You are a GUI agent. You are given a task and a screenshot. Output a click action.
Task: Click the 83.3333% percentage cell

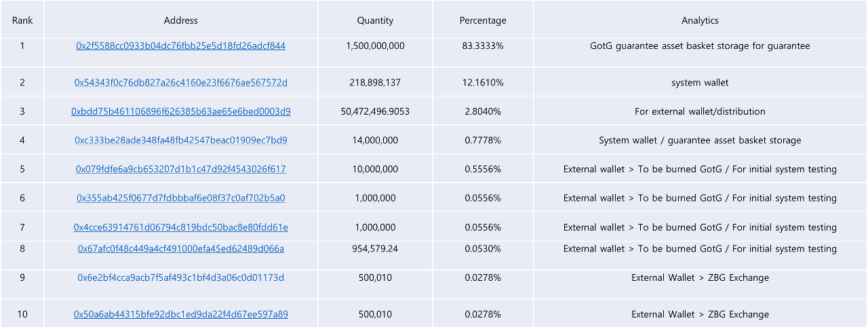click(483, 46)
